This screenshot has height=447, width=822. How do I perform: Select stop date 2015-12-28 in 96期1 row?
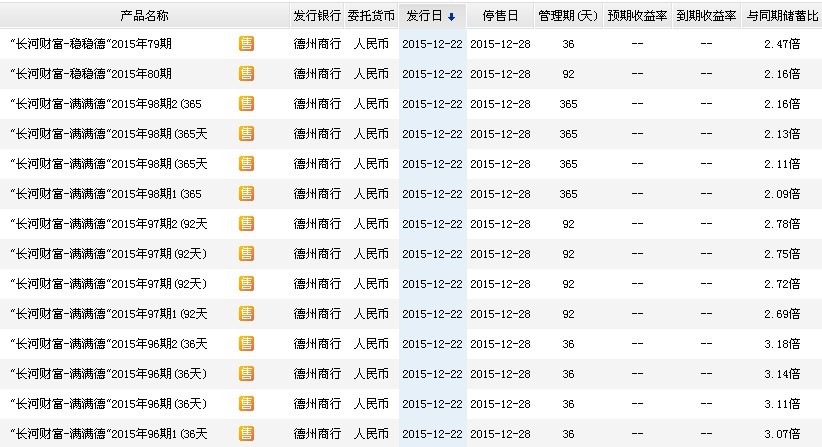tap(500, 434)
